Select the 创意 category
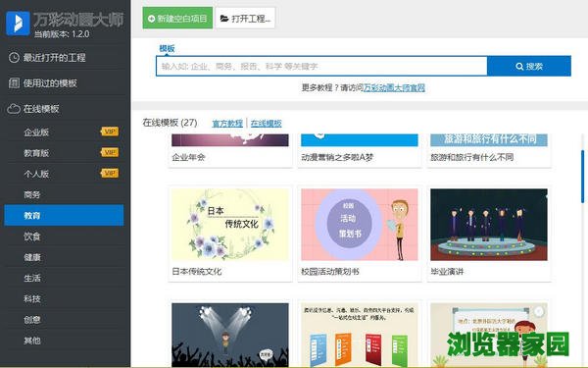 click(64, 320)
